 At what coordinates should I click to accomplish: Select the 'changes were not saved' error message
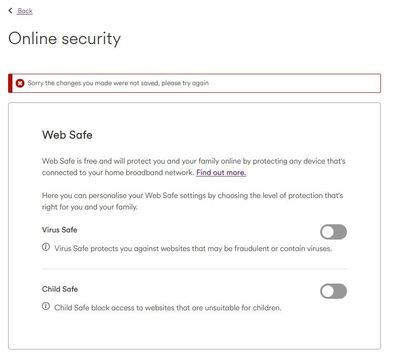pyautogui.click(x=118, y=83)
